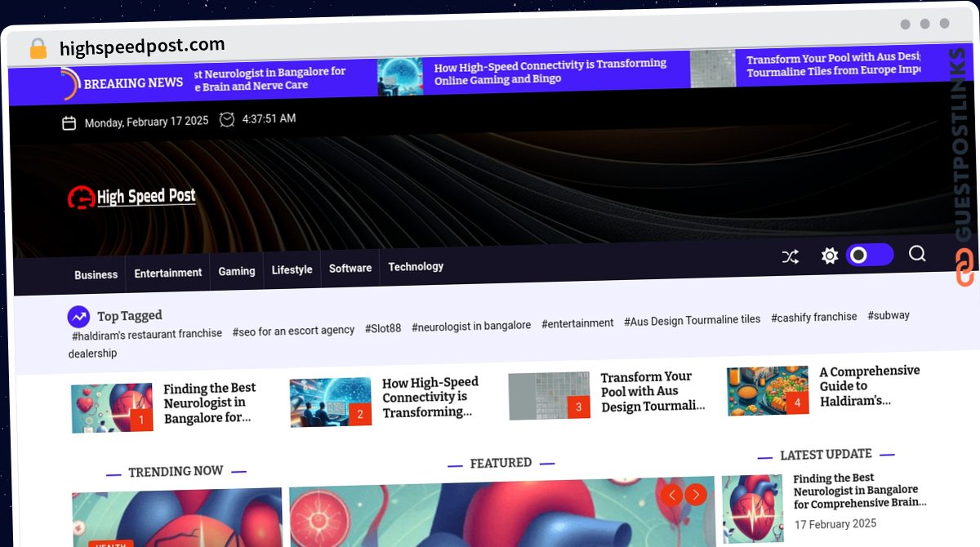Read the Haldiram's Comprehensive Guide headline

point(870,385)
